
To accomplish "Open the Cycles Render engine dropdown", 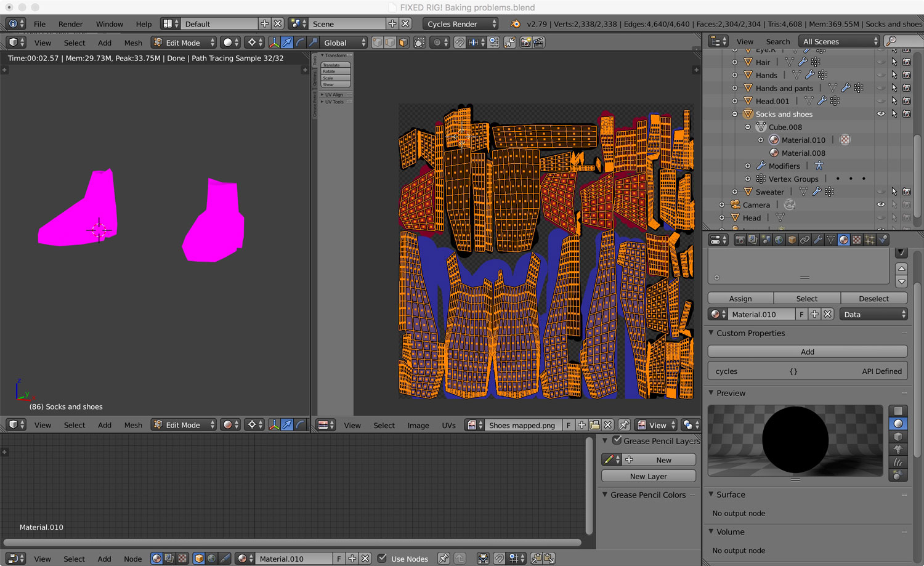I will pyautogui.click(x=460, y=24).
